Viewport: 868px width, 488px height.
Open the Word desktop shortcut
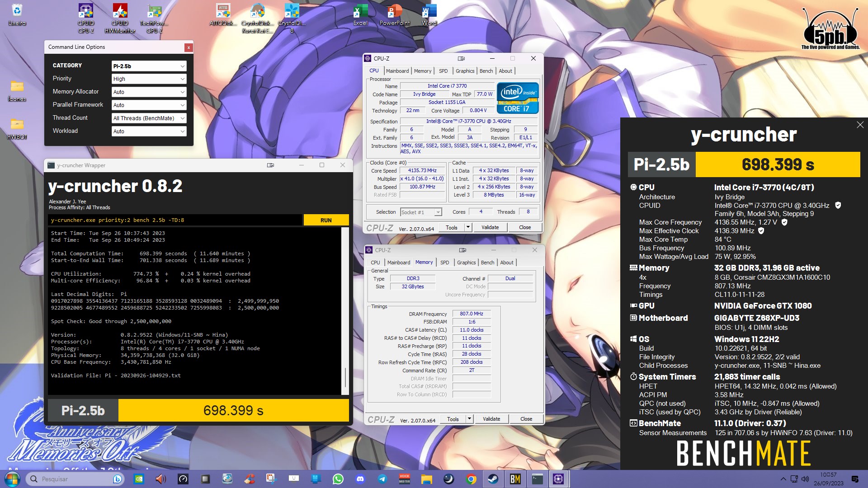click(429, 14)
